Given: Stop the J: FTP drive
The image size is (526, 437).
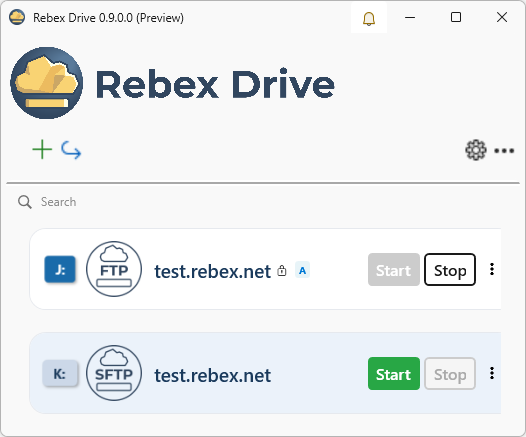Looking at the screenshot, I should click(x=450, y=270).
